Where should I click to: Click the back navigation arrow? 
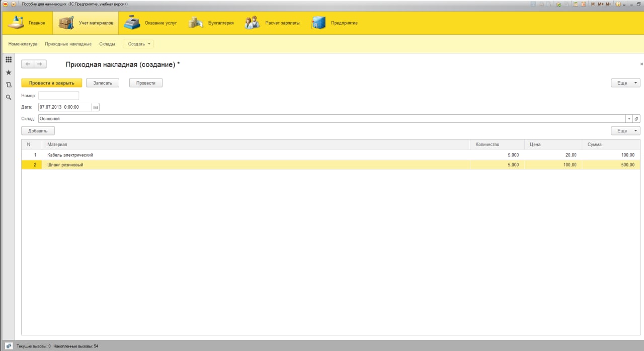(28, 64)
